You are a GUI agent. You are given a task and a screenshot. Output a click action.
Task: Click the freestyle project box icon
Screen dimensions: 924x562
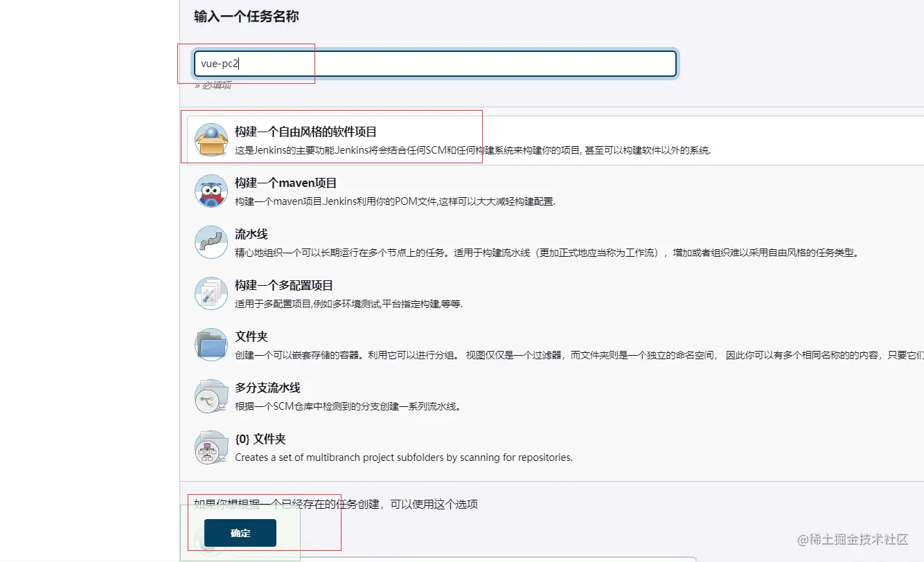pyautogui.click(x=211, y=140)
